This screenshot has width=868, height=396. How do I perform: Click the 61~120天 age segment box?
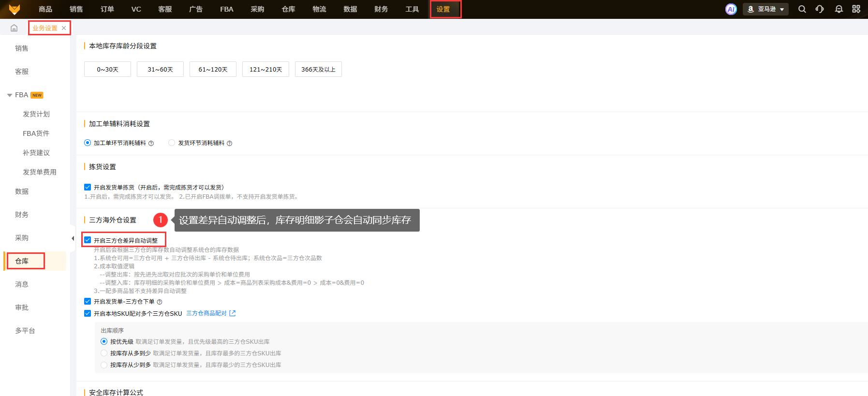click(x=213, y=69)
